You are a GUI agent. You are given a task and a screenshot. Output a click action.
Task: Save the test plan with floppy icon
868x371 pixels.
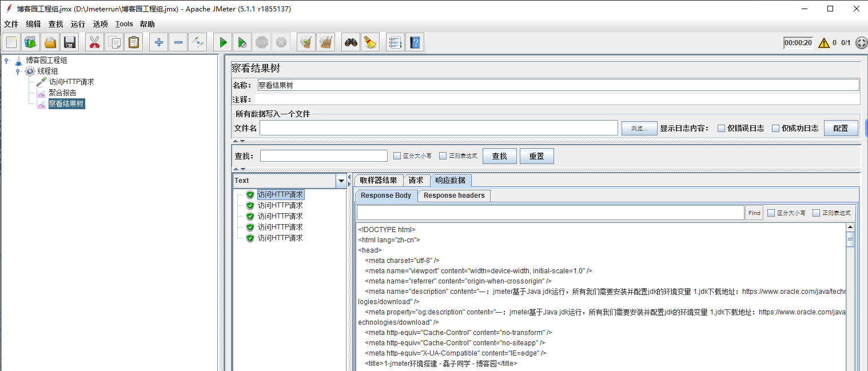coord(70,42)
